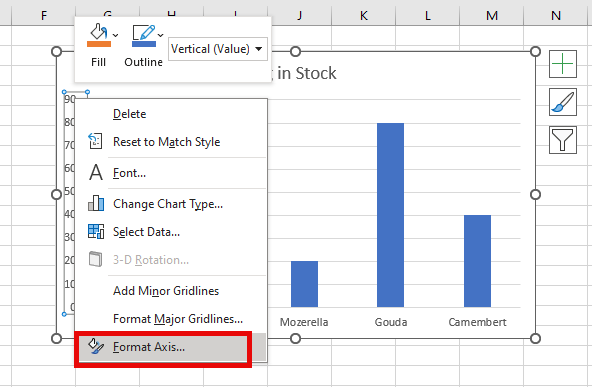The image size is (592, 387).
Task: Click the Fill paint bucket icon
Action: pyautogui.click(x=99, y=32)
